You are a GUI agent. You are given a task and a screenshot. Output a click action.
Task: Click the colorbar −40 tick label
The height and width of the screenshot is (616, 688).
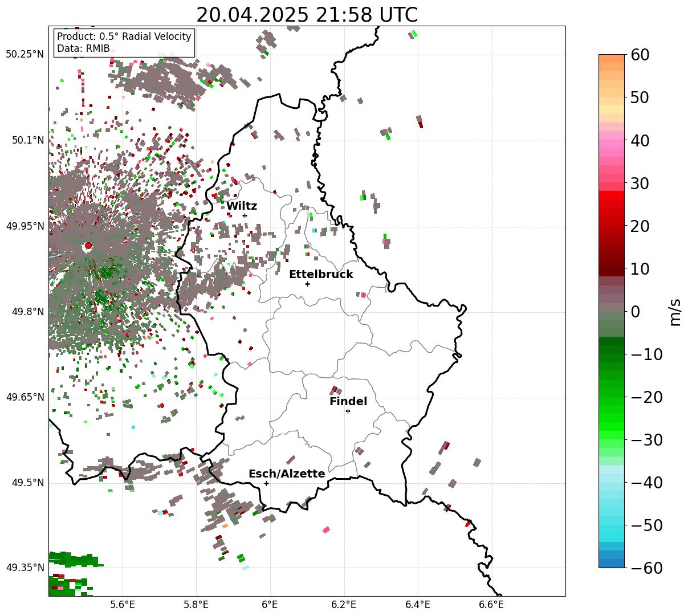(x=647, y=482)
